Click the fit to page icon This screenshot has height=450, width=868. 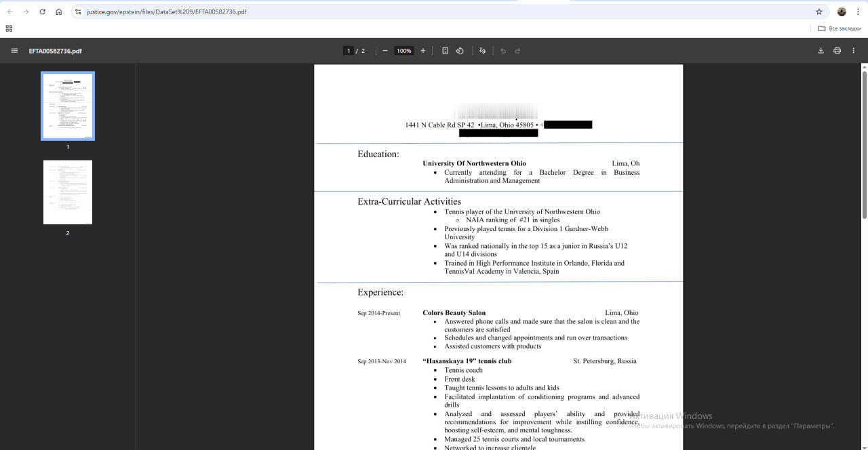[445, 51]
